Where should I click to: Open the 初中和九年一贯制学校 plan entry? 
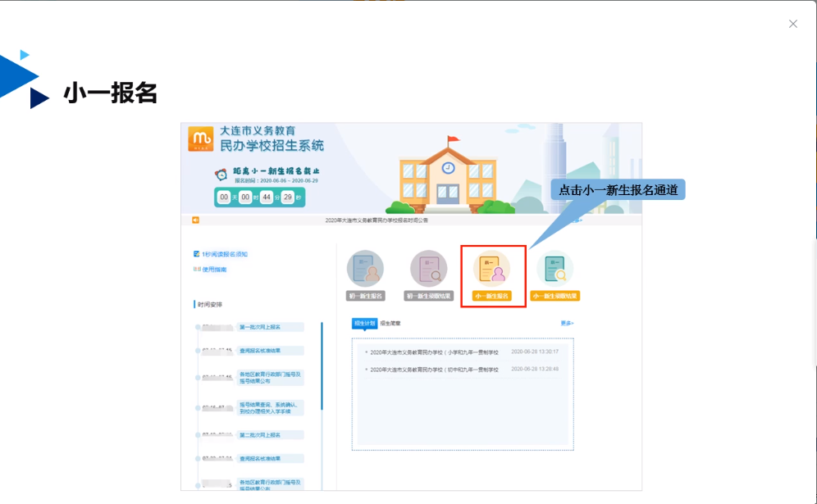tap(434, 370)
